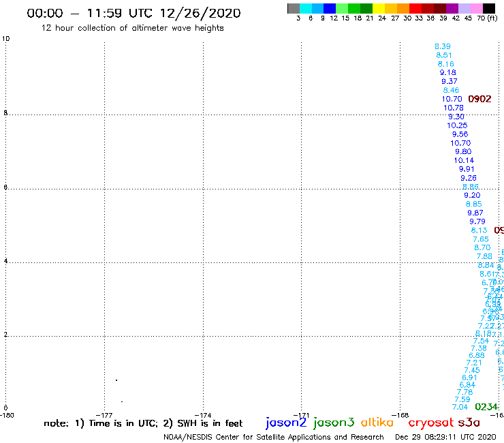Select the dark blue legend swatch
The width and height of the screenshot is (504, 443).
click(x=330, y=8)
